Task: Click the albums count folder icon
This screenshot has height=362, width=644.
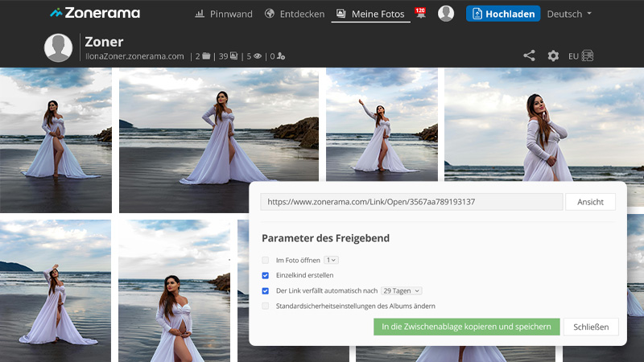Action: pos(206,56)
